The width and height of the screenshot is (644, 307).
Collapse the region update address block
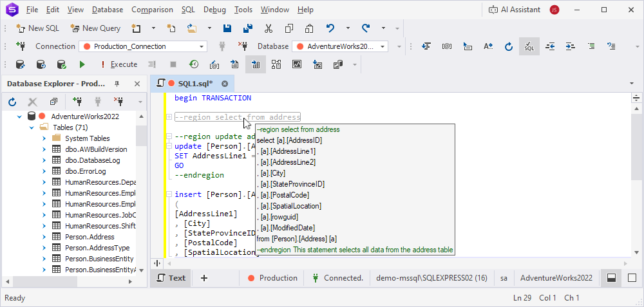pos(169,136)
